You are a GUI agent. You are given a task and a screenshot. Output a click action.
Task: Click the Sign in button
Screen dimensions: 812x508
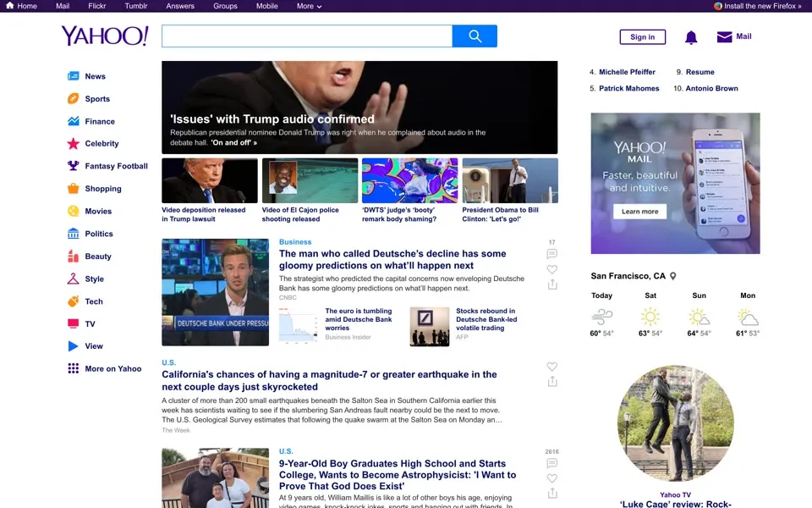pos(642,36)
